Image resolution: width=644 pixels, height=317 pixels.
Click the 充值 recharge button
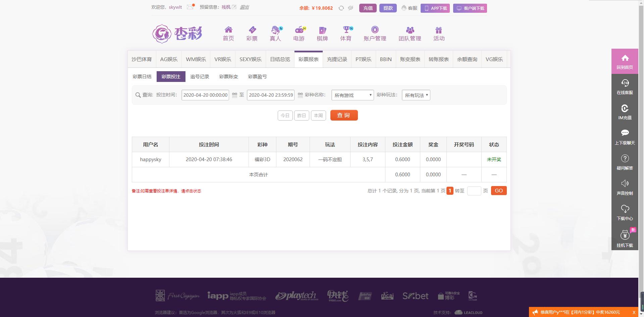click(368, 8)
